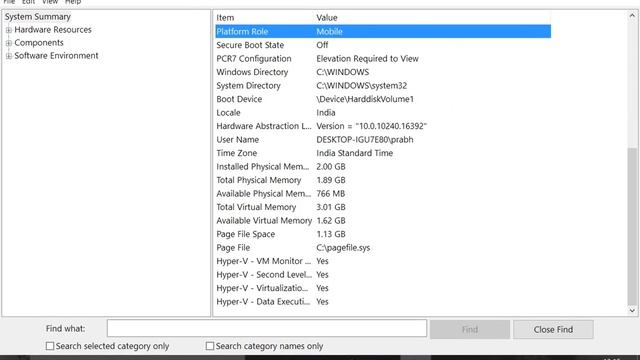Image resolution: width=640 pixels, height=360 pixels.
Task: Select the Hardware Abstraction Layer row
Action: point(383,126)
